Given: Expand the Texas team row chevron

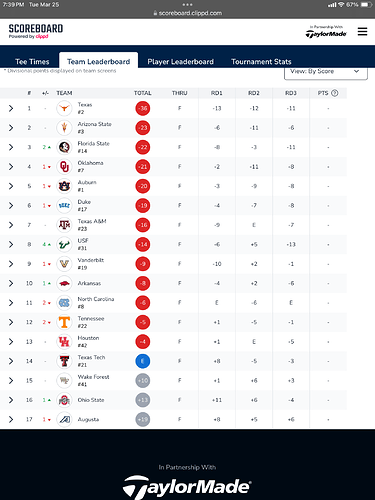Looking at the screenshot, I should 11,108.
